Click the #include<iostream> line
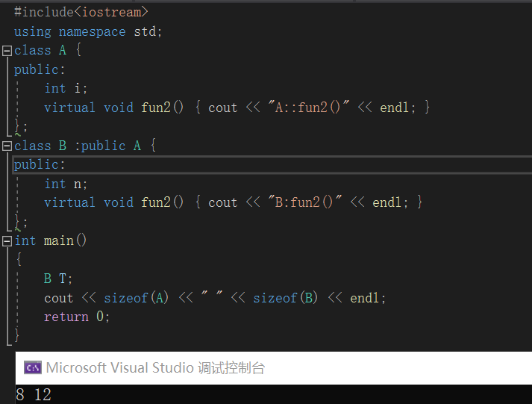 tap(81, 12)
